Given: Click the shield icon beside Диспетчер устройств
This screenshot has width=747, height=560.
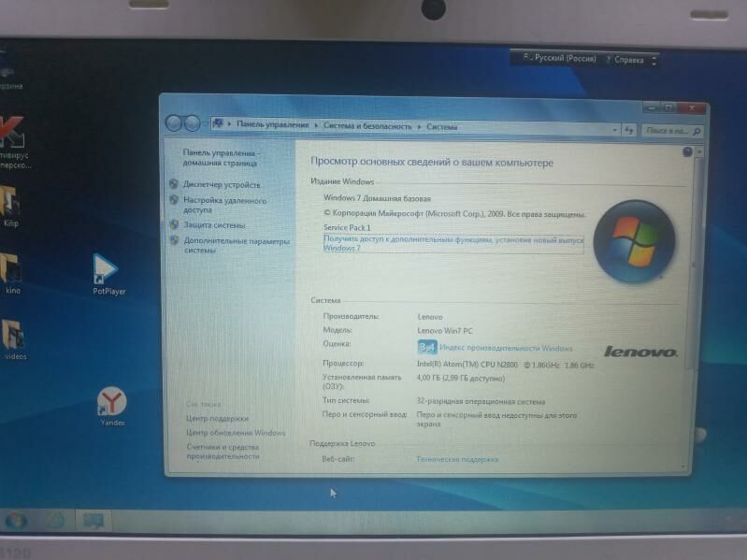Looking at the screenshot, I should [x=174, y=184].
